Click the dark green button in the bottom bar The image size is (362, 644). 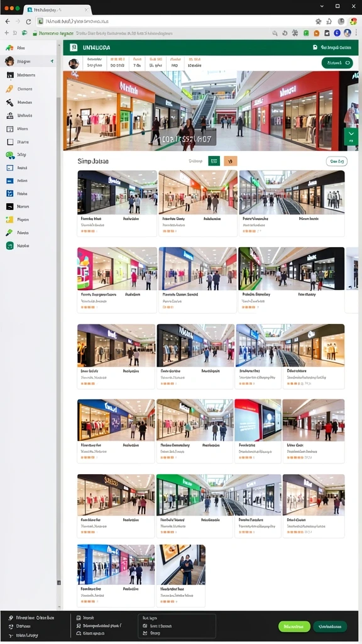pyautogui.click(x=330, y=627)
